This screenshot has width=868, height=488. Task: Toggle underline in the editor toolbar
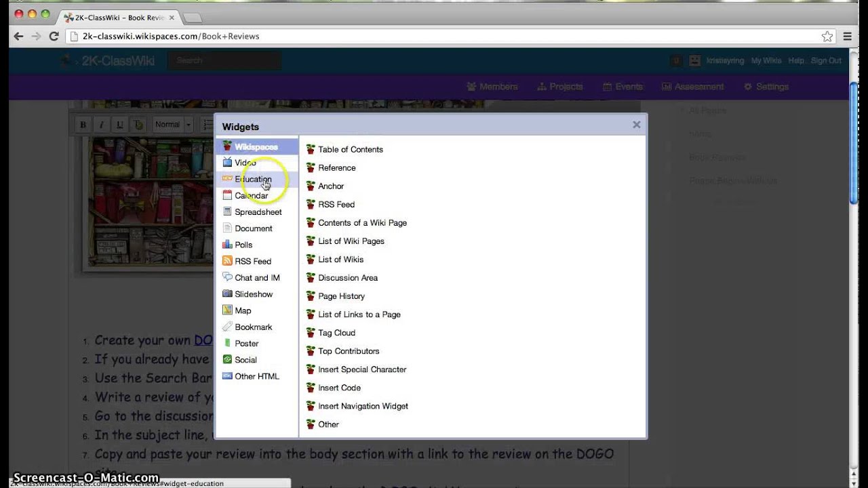click(x=120, y=125)
